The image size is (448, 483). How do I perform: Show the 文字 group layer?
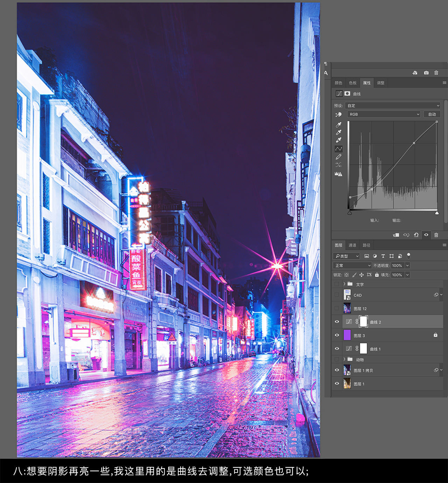click(x=337, y=284)
